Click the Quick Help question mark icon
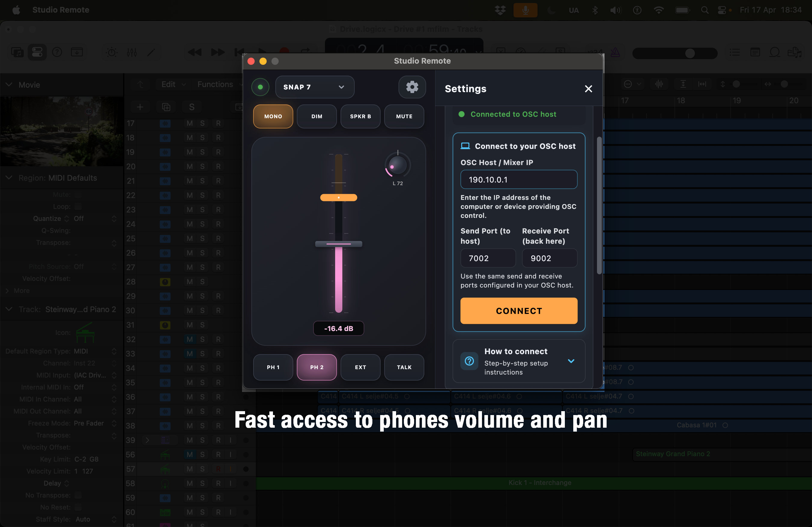The width and height of the screenshot is (812, 527). tap(57, 52)
